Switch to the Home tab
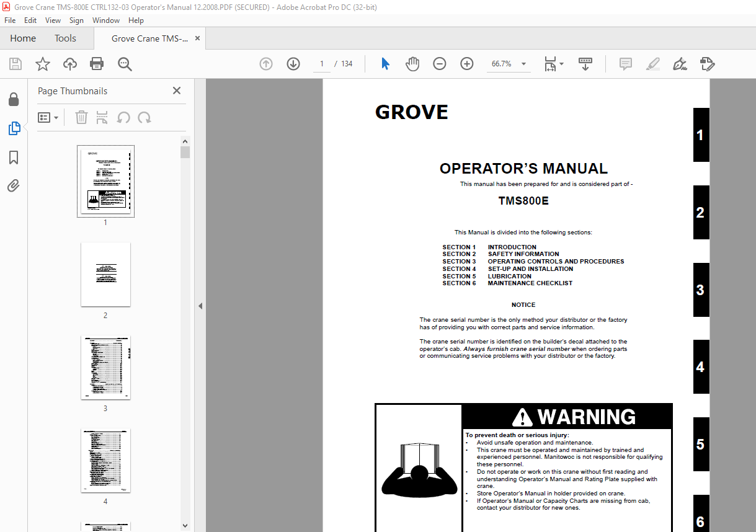 coord(23,38)
